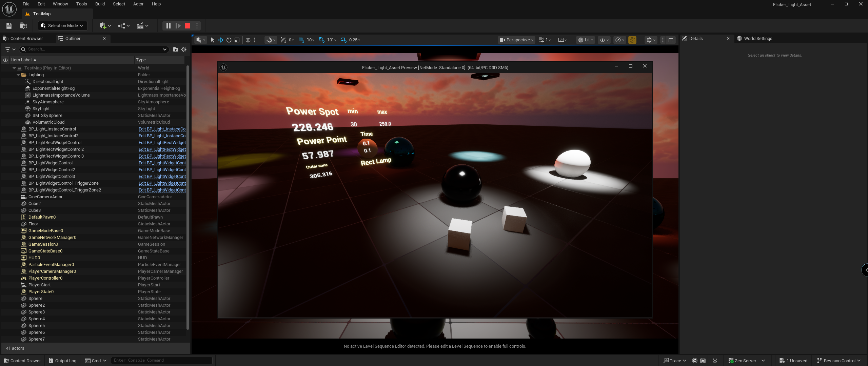Open the Lit view mode dropdown

(586, 40)
